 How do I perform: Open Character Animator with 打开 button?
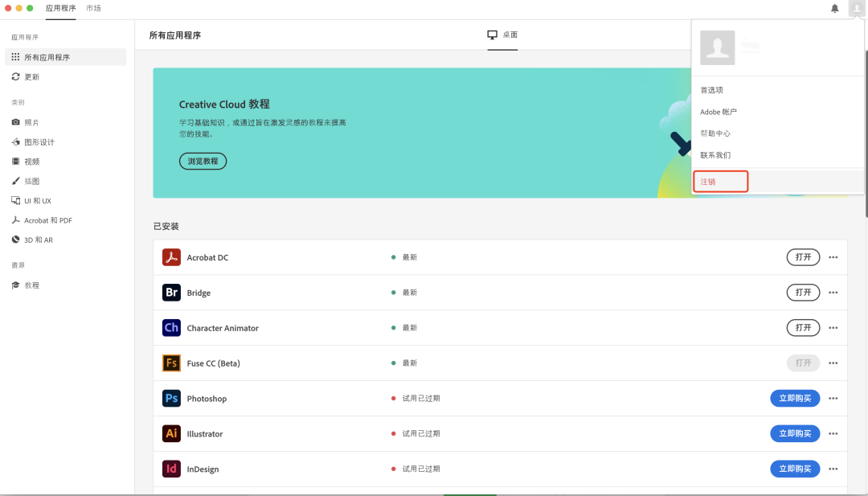(803, 328)
